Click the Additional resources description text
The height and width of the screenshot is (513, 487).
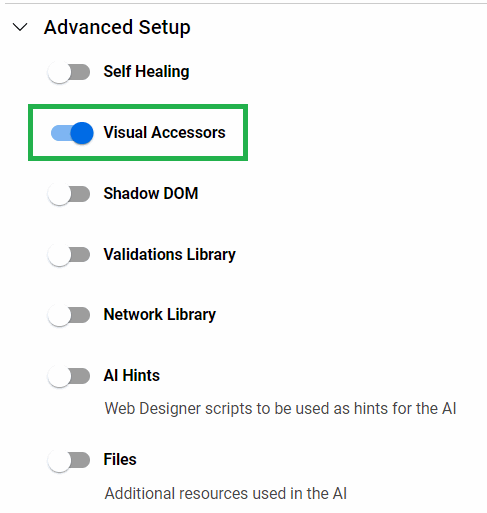click(226, 494)
